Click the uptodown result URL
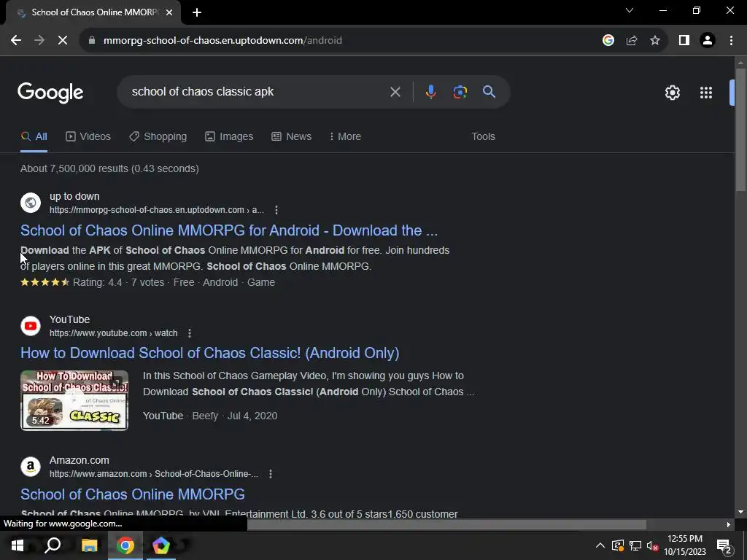This screenshot has width=747, height=560. pyautogui.click(x=157, y=210)
